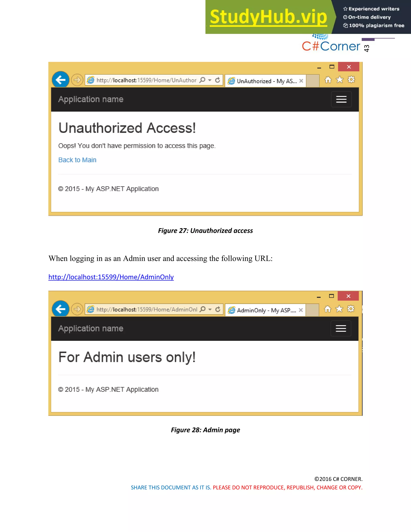Toggle hamburger menu on Unauthorized Access page
The height and width of the screenshot is (532, 411).
click(341, 99)
